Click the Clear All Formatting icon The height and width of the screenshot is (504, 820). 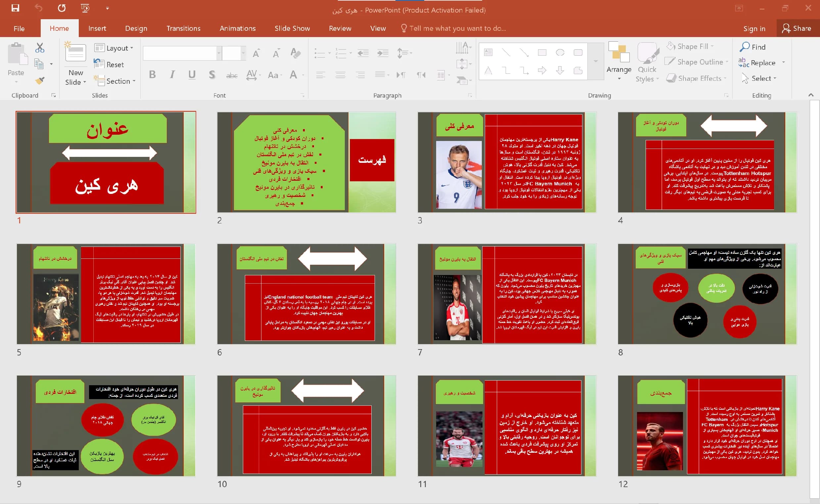(x=295, y=53)
